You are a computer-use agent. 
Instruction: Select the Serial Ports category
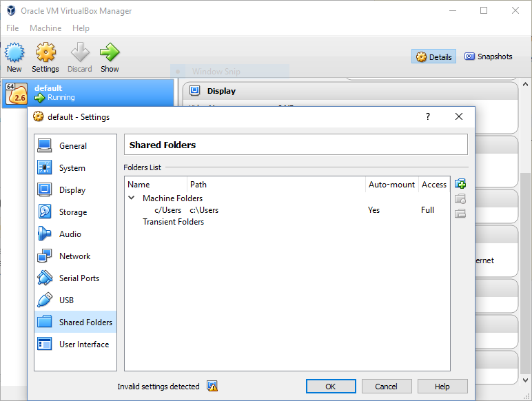coord(75,278)
